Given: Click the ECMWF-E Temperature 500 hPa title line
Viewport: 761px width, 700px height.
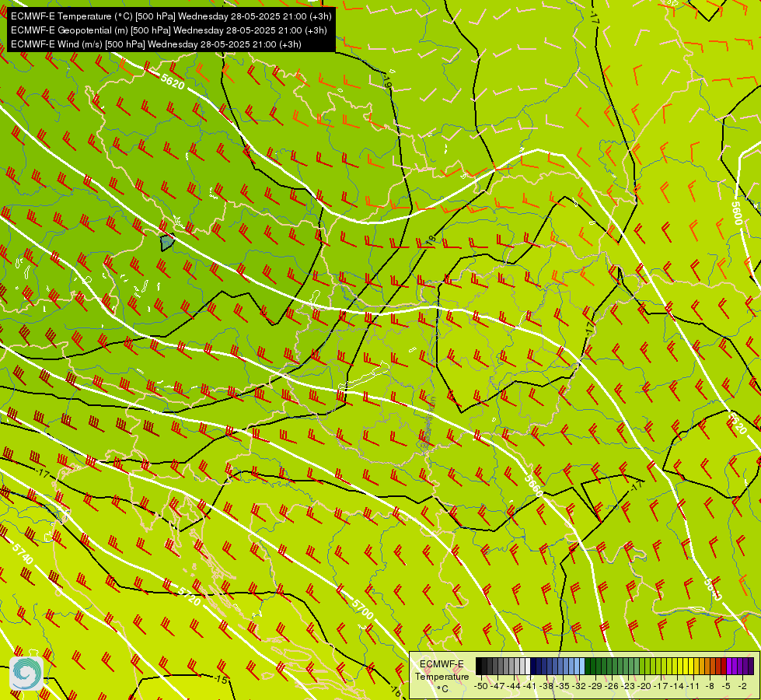Looking at the screenshot, I should [x=171, y=16].
